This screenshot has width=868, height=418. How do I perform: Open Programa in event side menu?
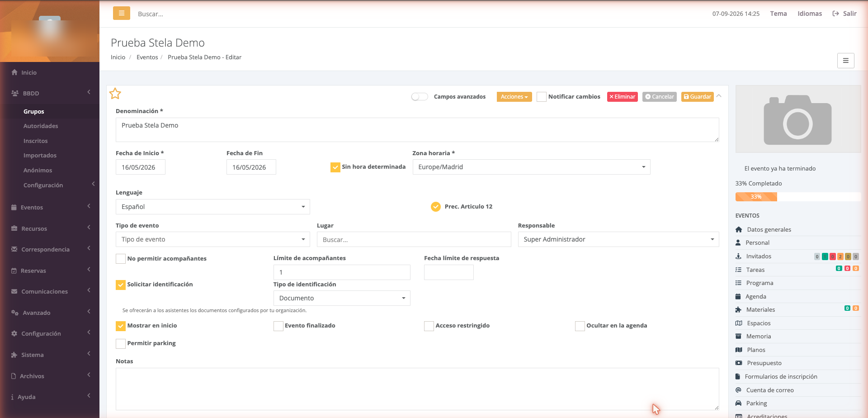(798, 283)
